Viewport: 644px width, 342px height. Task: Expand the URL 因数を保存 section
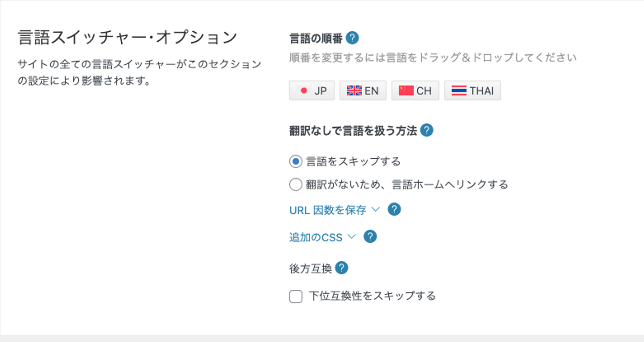[x=334, y=210]
